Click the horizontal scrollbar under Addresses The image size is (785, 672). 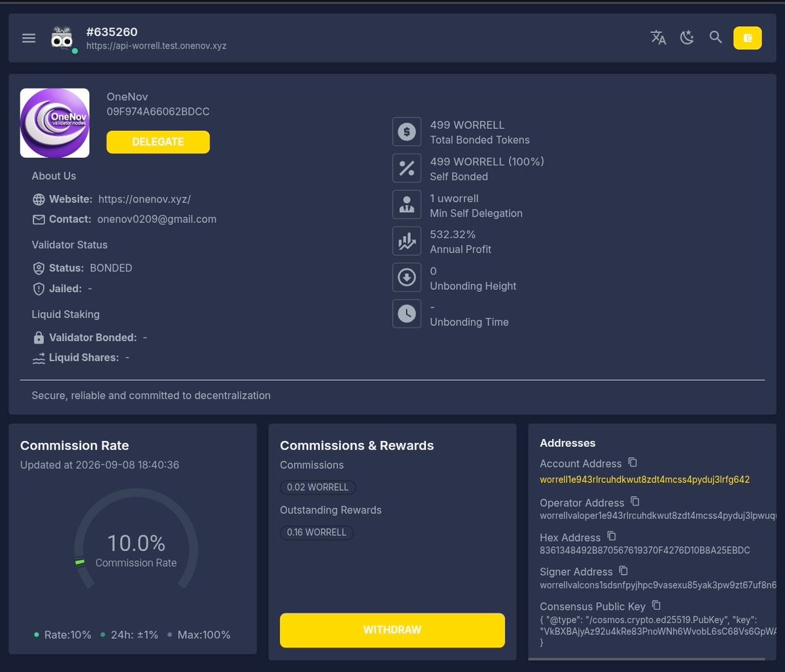[646, 659]
